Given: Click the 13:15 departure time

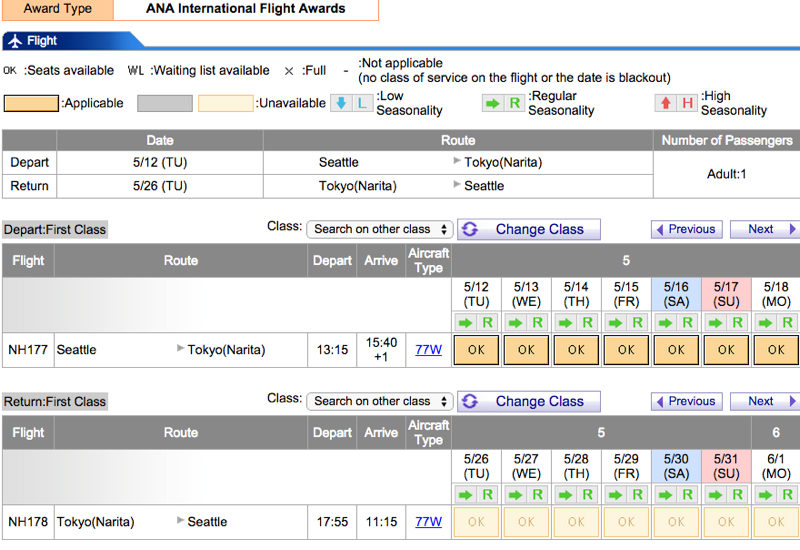Looking at the screenshot, I should pos(332,350).
